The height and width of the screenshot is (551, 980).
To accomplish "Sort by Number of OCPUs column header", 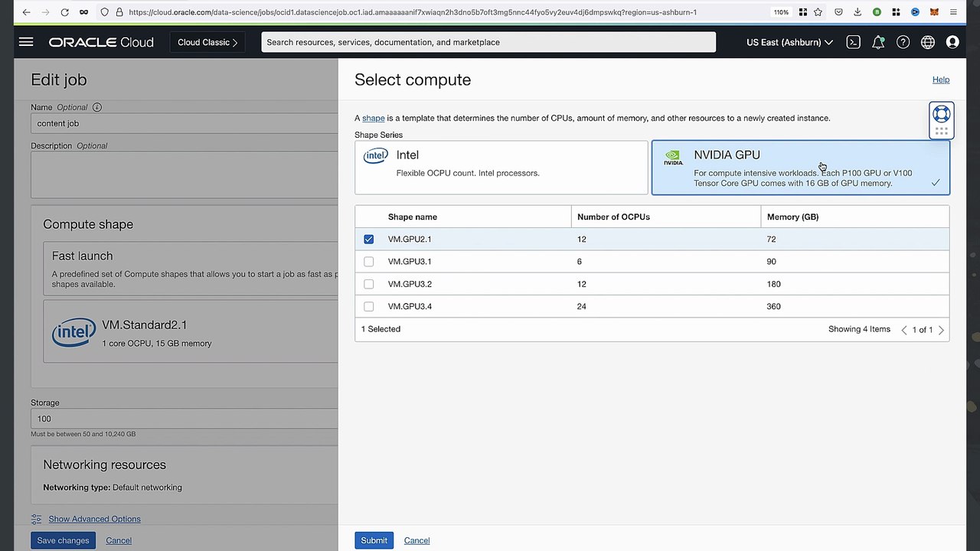I will pos(613,217).
